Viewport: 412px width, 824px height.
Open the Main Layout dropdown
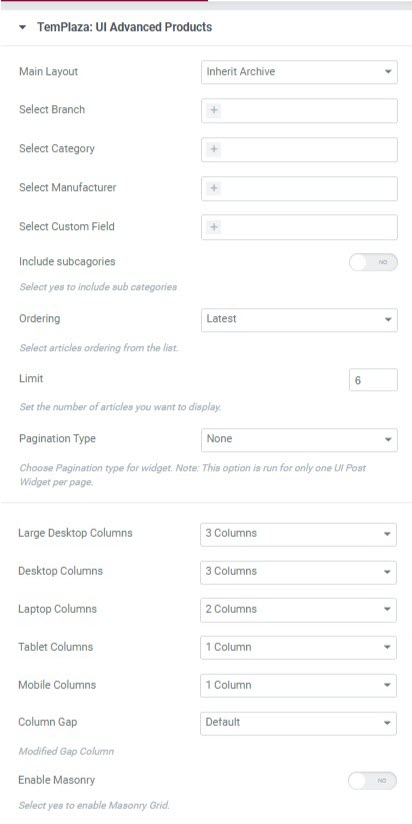(299, 71)
